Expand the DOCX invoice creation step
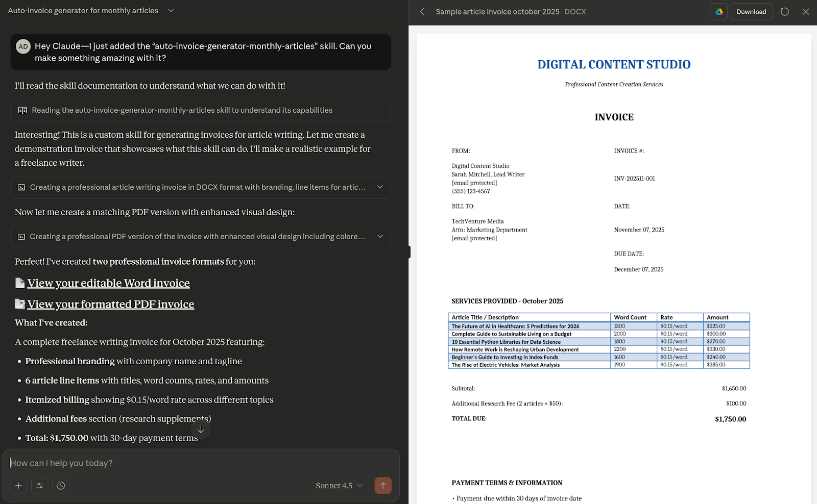This screenshot has height=504, width=817. coord(380,187)
